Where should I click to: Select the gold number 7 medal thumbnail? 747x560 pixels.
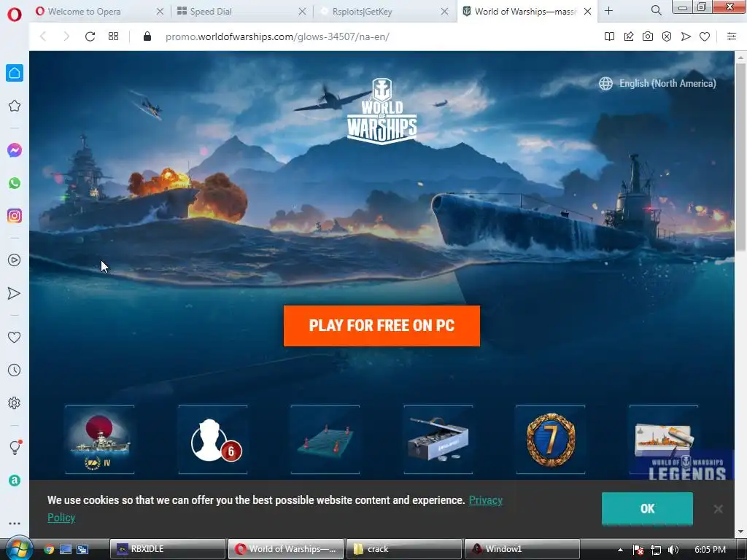tap(551, 440)
